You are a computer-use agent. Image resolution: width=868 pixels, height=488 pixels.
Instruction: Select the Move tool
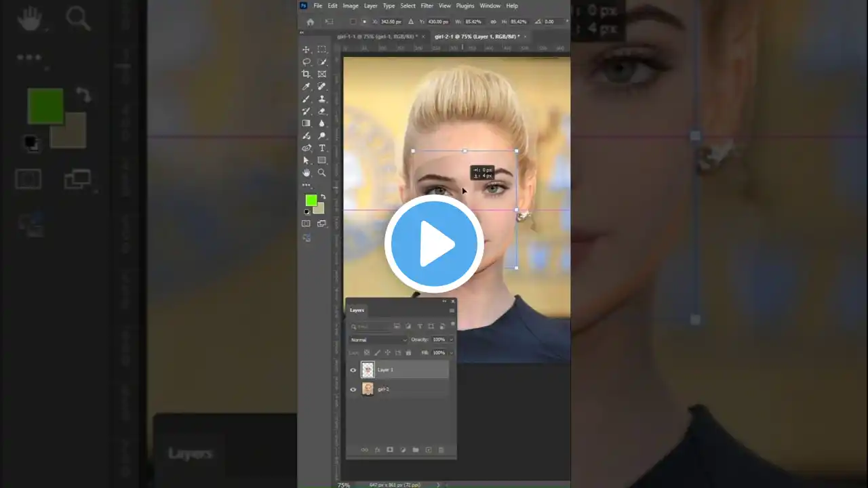point(307,49)
